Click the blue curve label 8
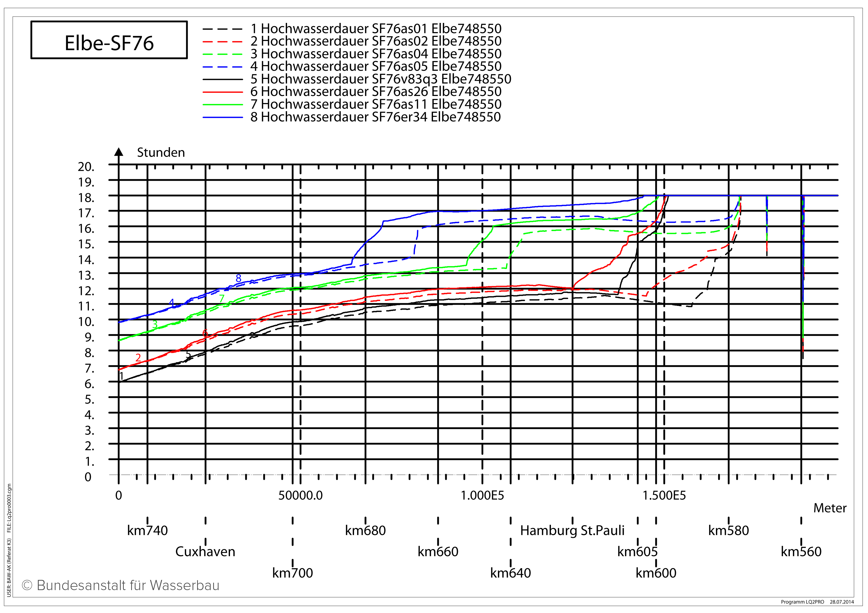This screenshot has height=613, width=868. pyautogui.click(x=238, y=278)
